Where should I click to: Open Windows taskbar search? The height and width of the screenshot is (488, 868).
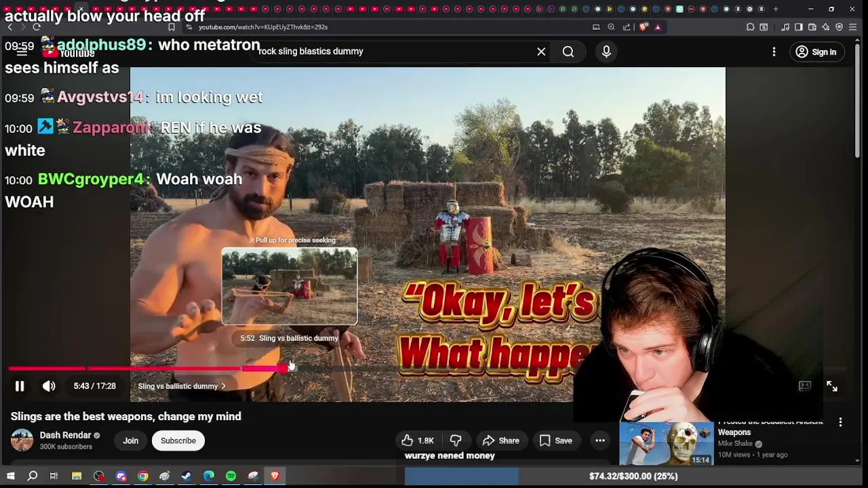tap(32, 476)
